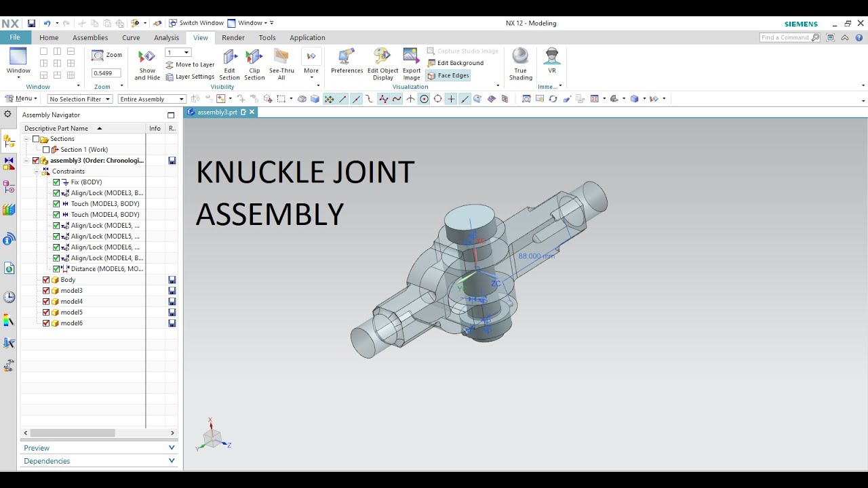
Task: Check the Section 1 (Work) checkbox
Action: (46, 150)
